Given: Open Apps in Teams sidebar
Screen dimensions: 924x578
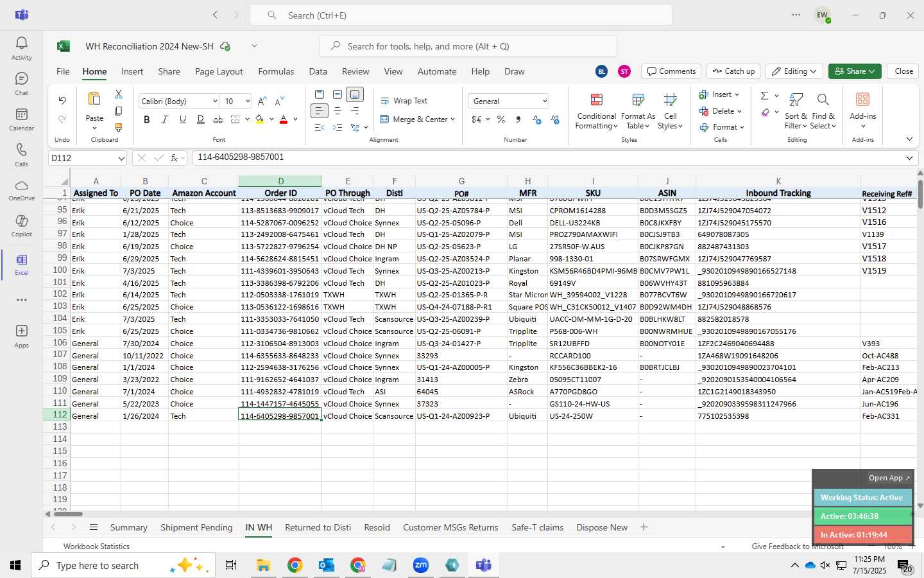Looking at the screenshot, I should 21,336.
